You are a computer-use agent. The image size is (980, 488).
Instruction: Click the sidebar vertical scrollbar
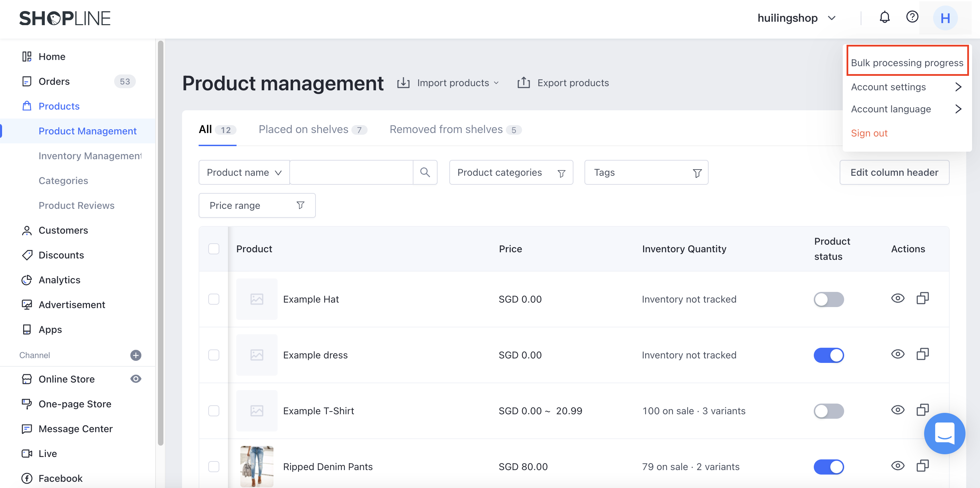pyautogui.click(x=160, y=243)
